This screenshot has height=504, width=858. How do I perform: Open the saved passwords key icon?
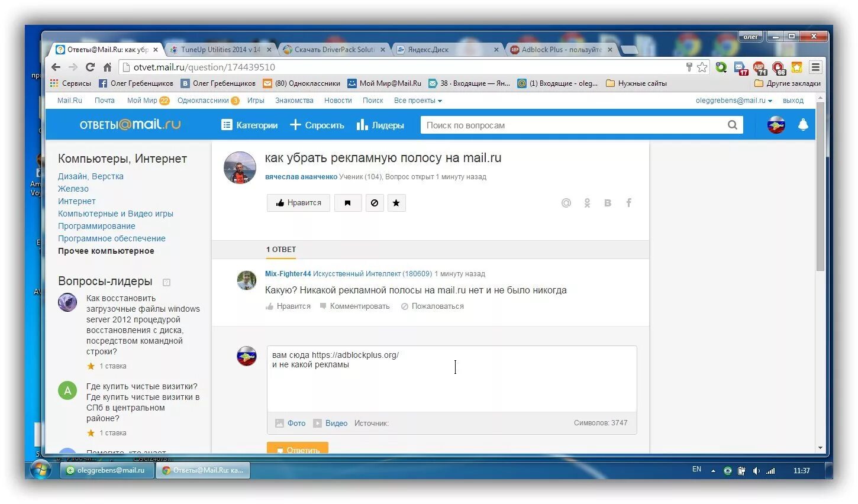point(689,67)
